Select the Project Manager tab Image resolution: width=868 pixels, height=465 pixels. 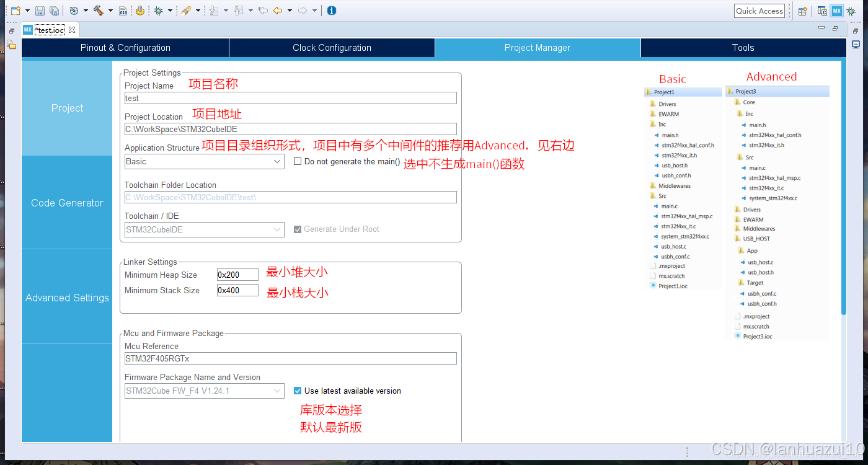538,48
